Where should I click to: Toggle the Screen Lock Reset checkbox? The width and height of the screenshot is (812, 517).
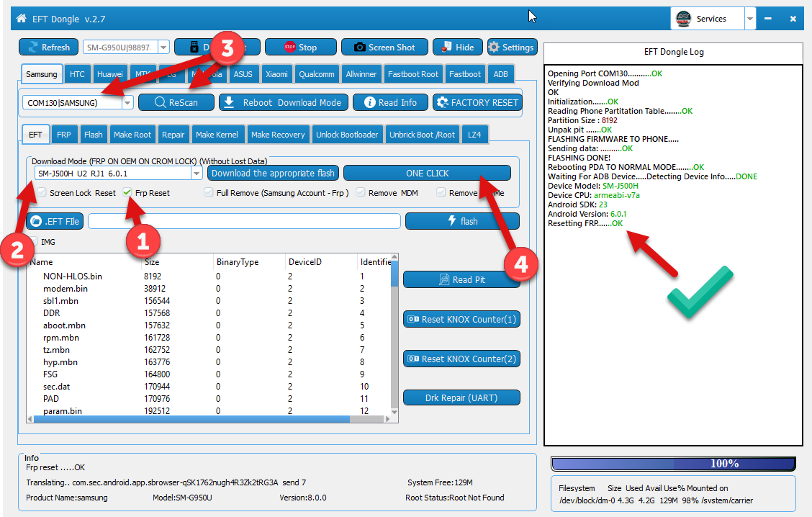pyautogui.click(x=42, y=193)
